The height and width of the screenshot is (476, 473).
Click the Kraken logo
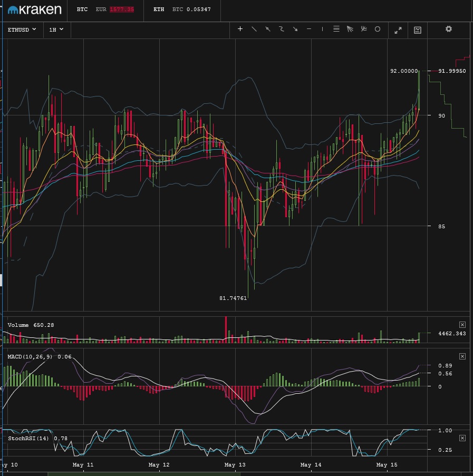(x=34, y=9)
